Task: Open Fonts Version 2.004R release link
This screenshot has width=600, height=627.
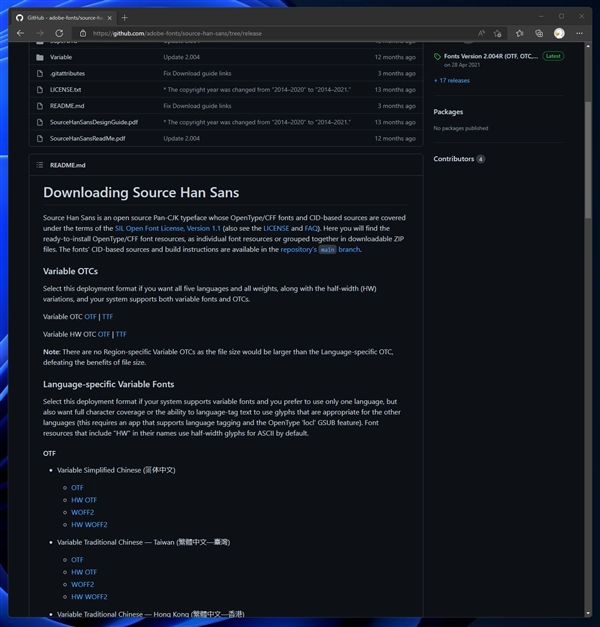Action: (x=491, y=56)
